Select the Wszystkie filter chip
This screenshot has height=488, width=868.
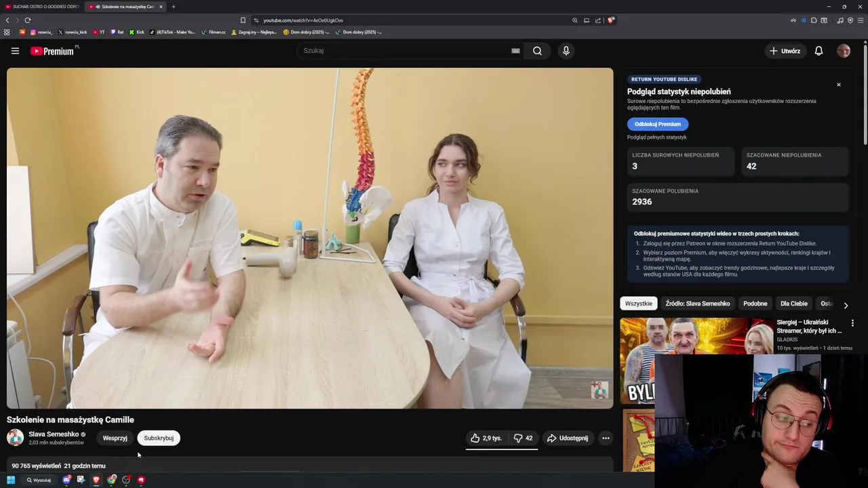point(638,304)
